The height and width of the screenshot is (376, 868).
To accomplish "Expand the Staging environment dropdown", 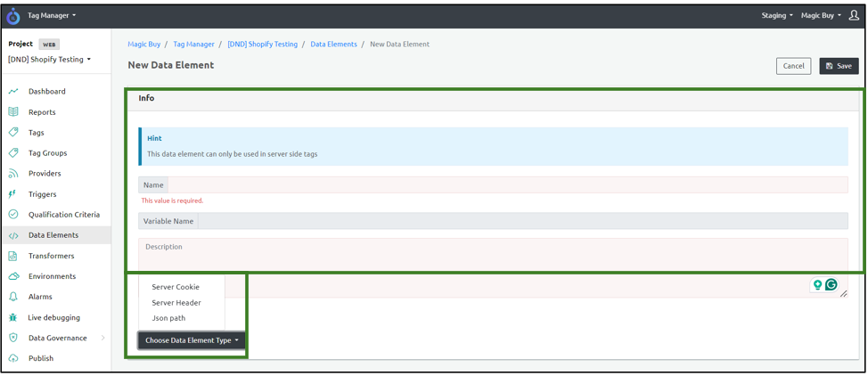I will (x=776, y=15).
